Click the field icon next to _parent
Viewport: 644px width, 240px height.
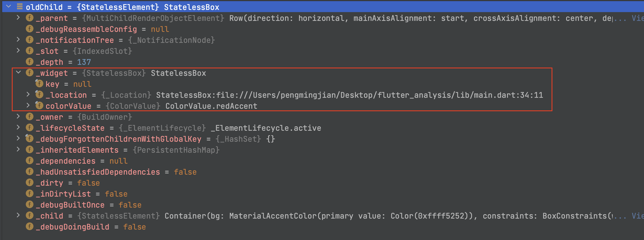coord(30,18)
